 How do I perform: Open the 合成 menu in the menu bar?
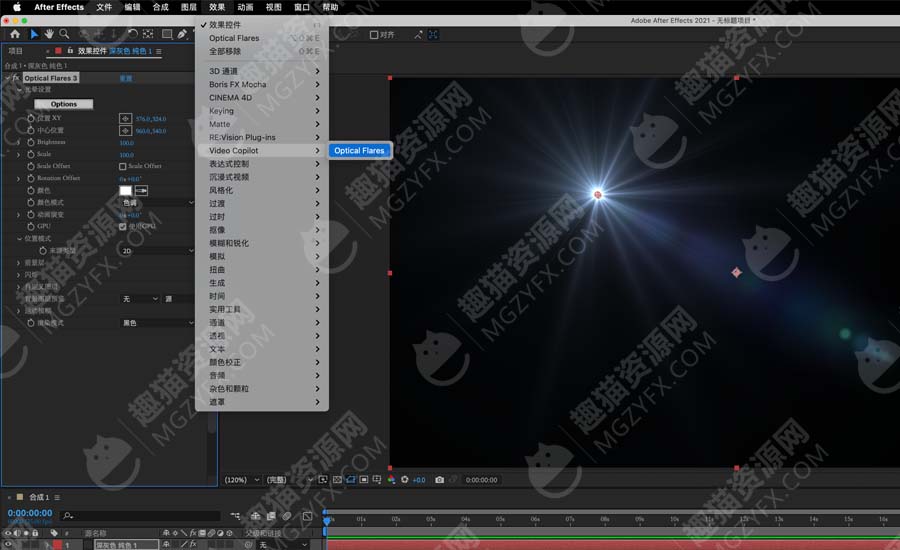tap(161, 7)
